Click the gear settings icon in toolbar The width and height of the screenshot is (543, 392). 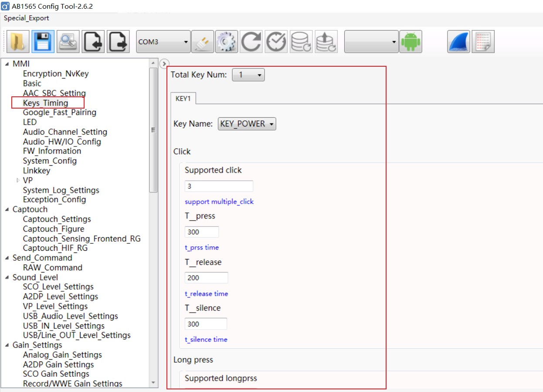(227, 42)
